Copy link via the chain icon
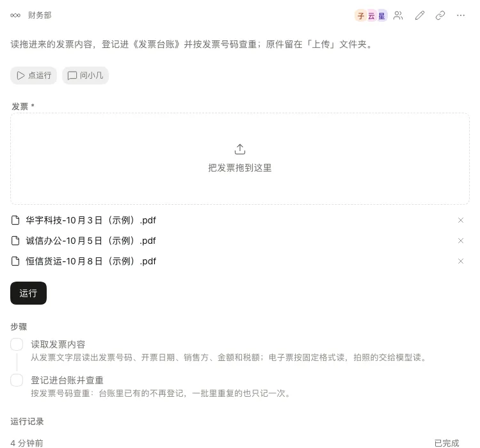The width and height of the screenshot is (480, 448). [x=440, y=15]
